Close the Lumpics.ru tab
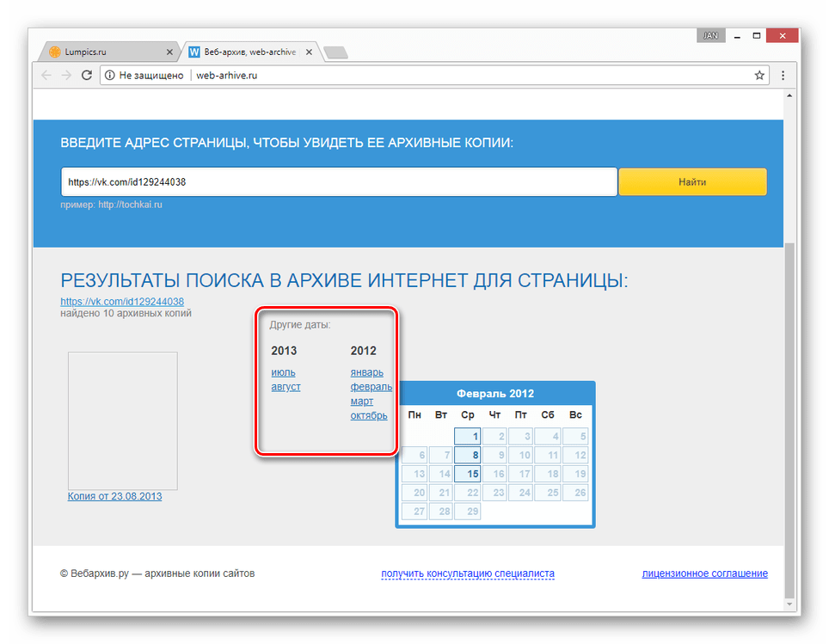This screenshot has height=644, width=829. [169, 52]
